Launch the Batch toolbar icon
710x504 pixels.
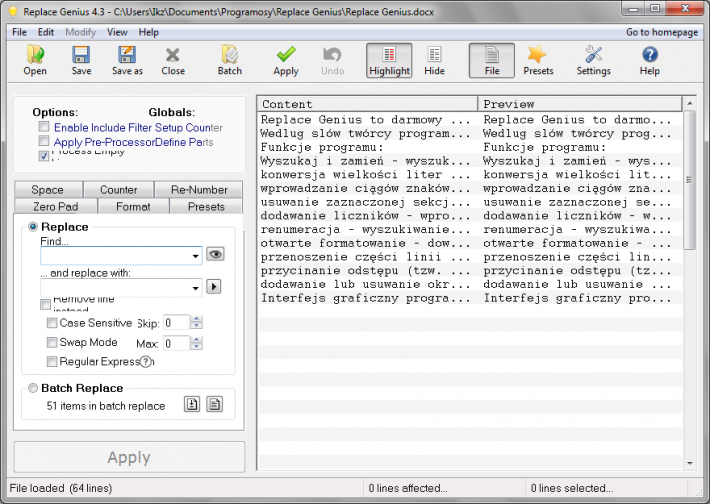[230, 60]
